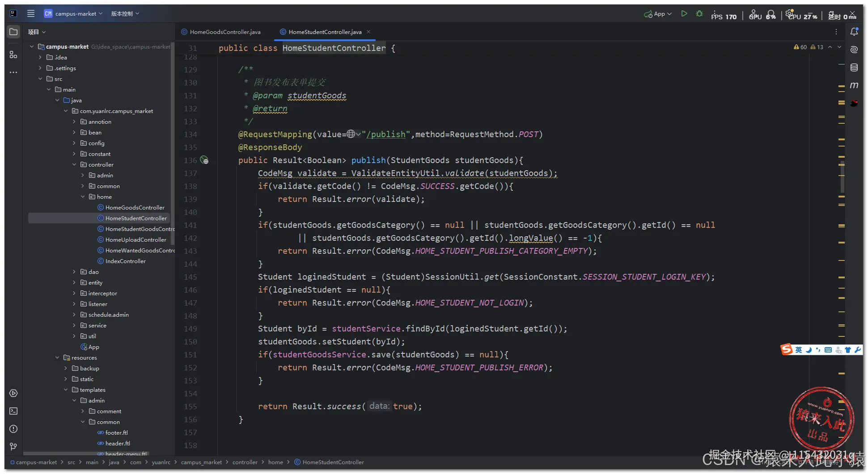Open editor tab options menu
The height and width of the screenshot is (474, 868).
[x=836, y=32]
